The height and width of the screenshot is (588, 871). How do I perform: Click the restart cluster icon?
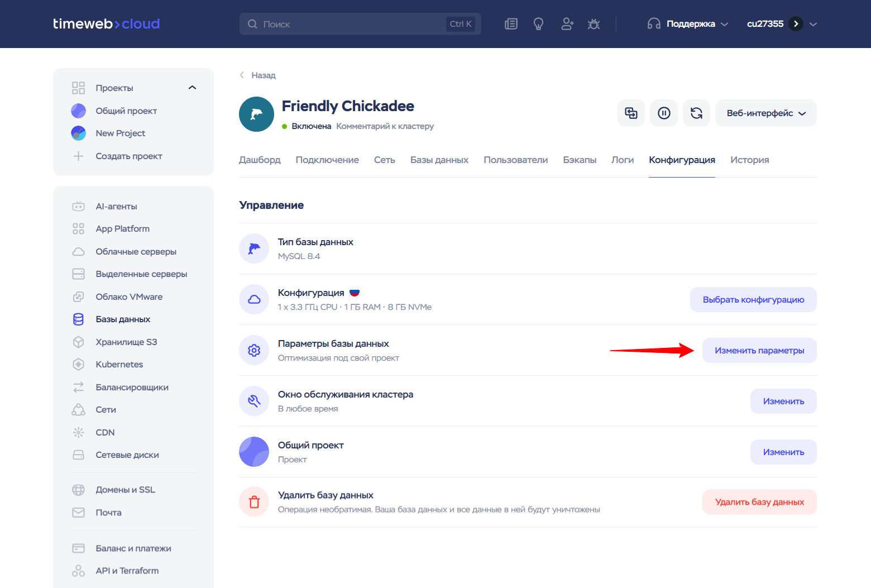click(x=696, y=113)
